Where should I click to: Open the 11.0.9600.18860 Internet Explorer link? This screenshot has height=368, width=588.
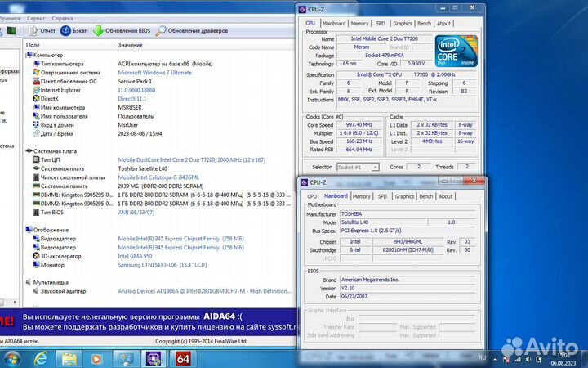pos(136,90)
